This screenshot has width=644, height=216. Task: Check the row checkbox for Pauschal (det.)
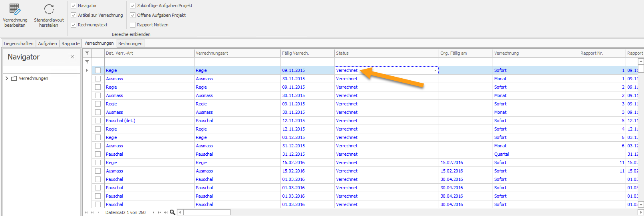click(98, 121)
